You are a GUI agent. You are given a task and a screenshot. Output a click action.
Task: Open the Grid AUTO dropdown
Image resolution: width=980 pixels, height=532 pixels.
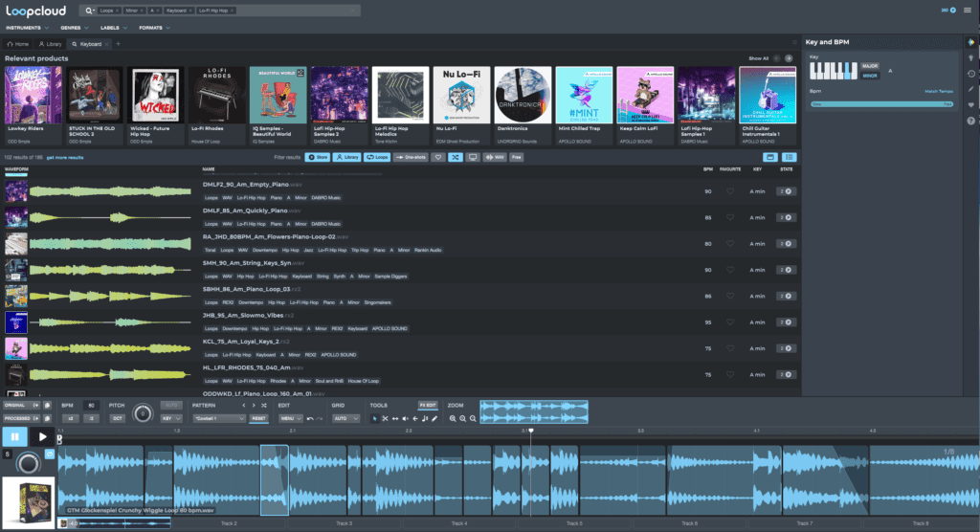[345, 419]
